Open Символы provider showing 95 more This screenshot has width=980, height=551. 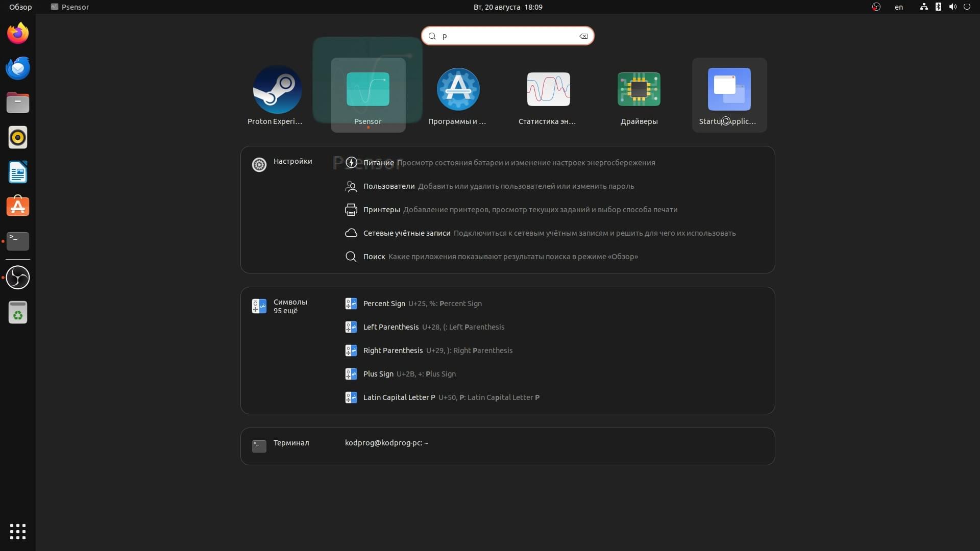click(x=280, y=306)
